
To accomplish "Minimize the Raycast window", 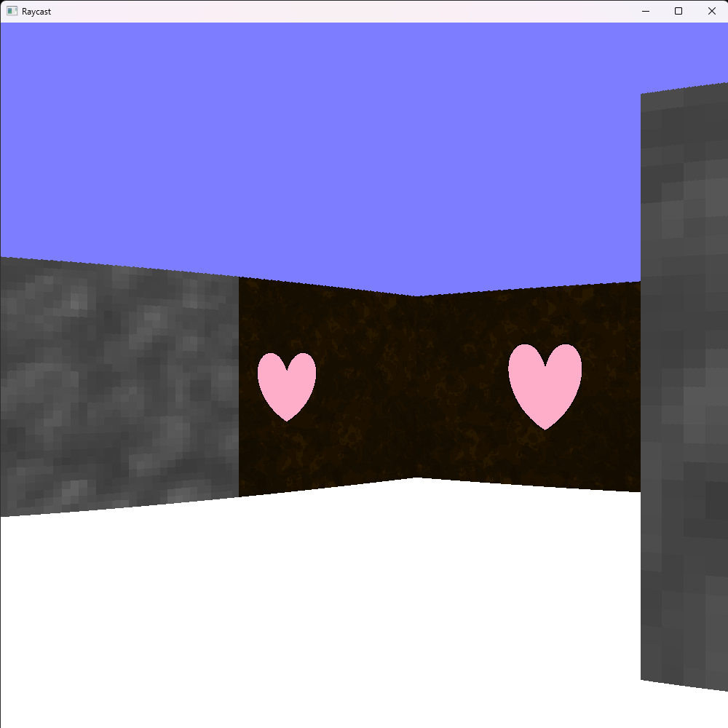I will [645, 11].
